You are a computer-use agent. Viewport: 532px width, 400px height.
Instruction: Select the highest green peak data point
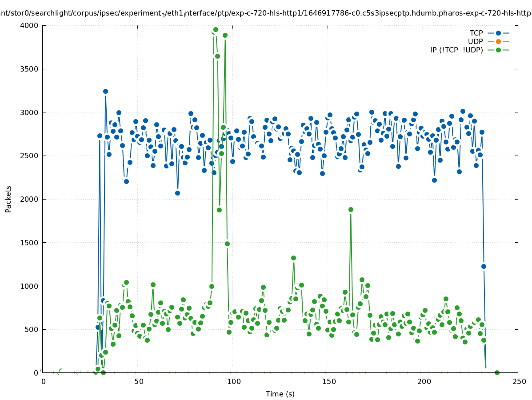(x=216, y=30)
